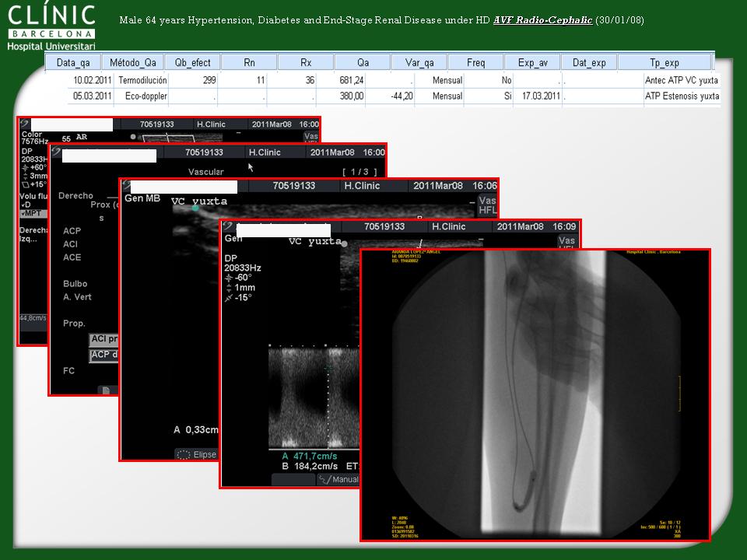The image size is (747, 560).
Task: Select the Manual trace tool
Action: tap(324, 479)
